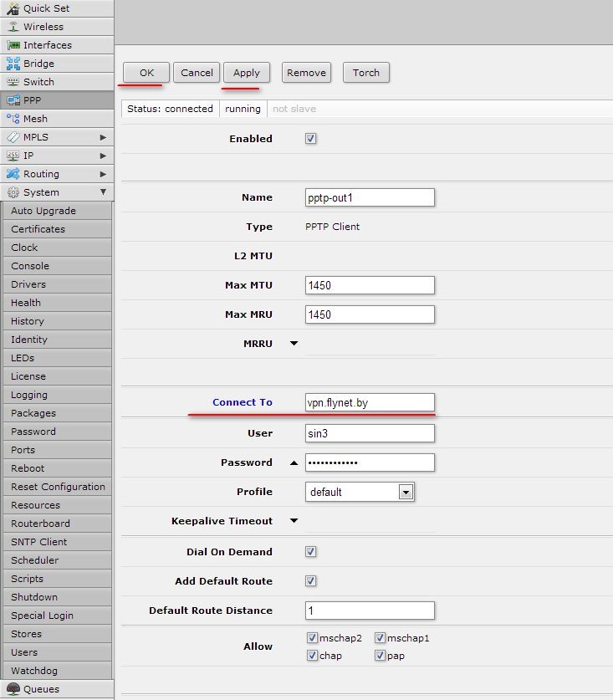This screenshot has height=700, width=613.
Task: Open the Console menu entry
Action: 57,266
